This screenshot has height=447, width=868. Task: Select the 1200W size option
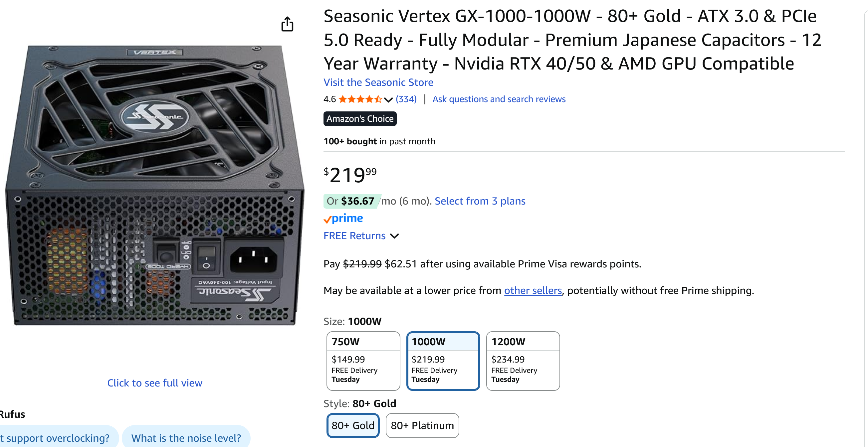pyautogui.click(x=523, y=361)
